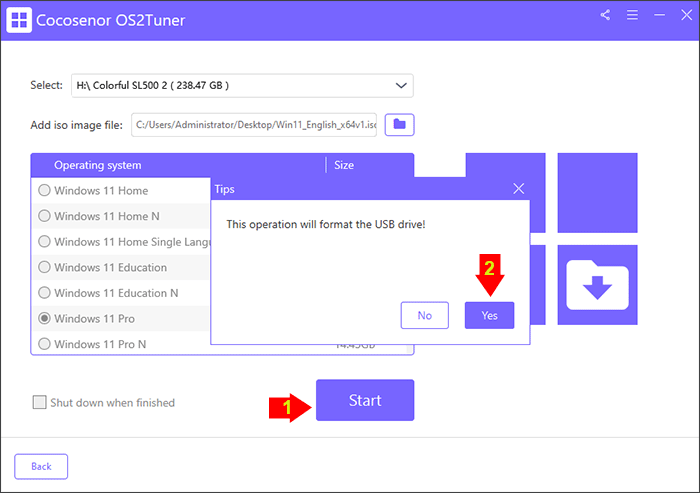Click the ISO image file path field
Screen dimensions: 700x493
coord(254,125)
